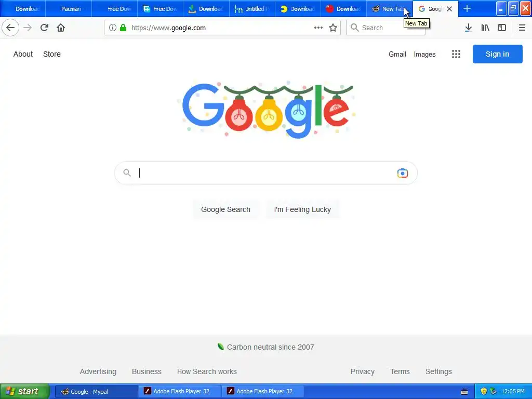
Task: Open the Advertising footer link
Action: tap(98, 371)
